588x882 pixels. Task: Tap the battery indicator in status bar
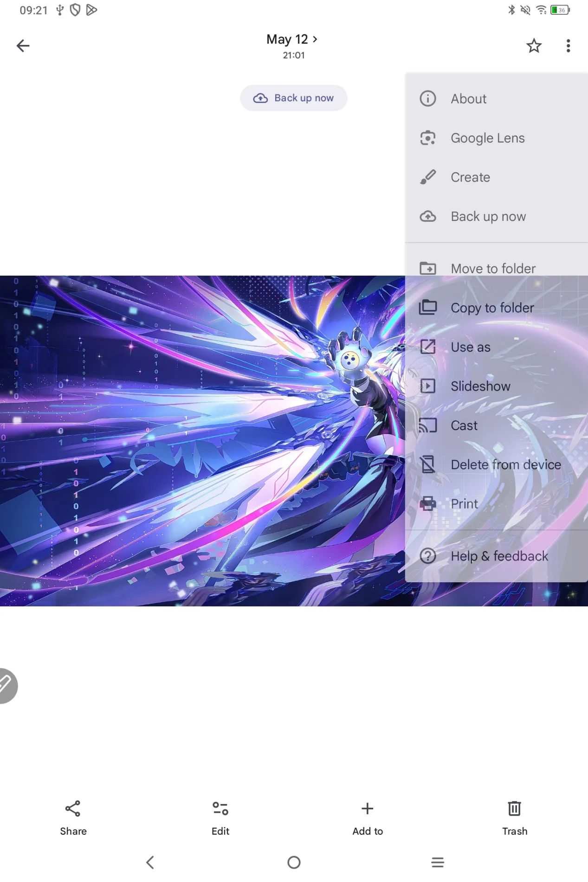pyautogui.click(x=560, y=10)
